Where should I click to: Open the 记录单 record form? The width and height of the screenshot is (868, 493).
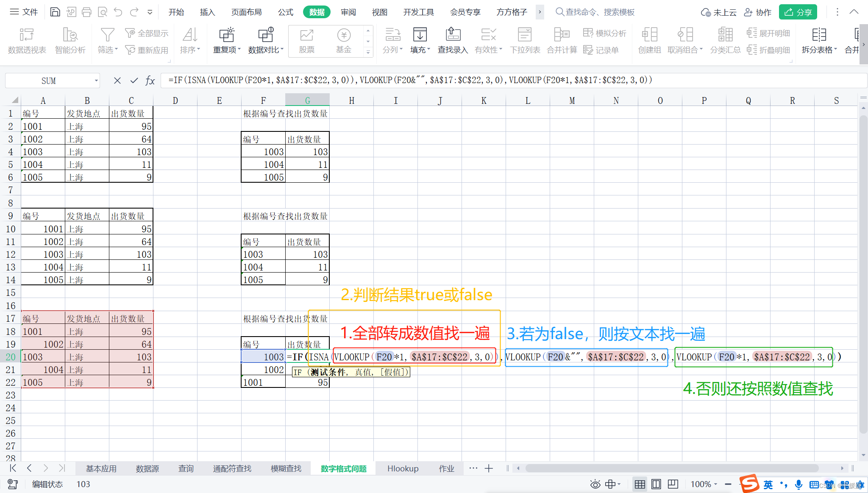601,50
